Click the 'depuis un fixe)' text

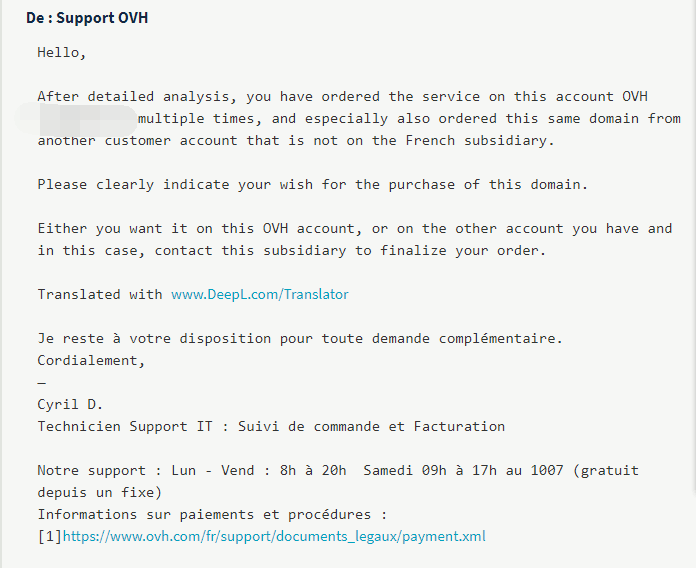point(99,493)
